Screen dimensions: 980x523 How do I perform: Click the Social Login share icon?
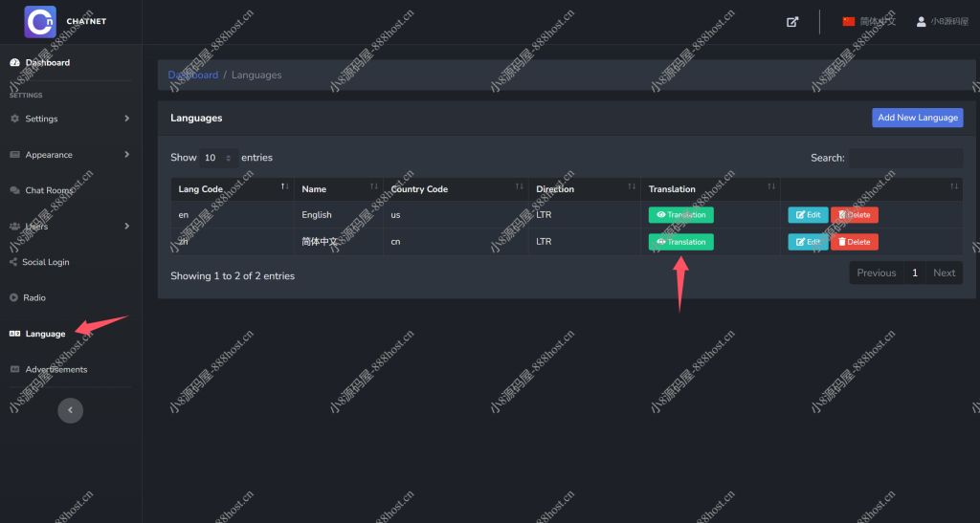13,262
